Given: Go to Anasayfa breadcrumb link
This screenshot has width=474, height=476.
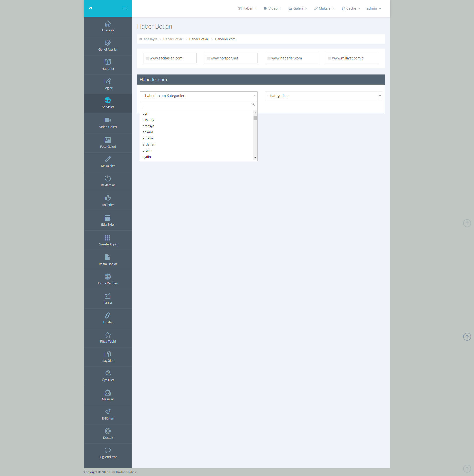Looking at the screenshot, I should pyautogui.click(x=150, y=39).
